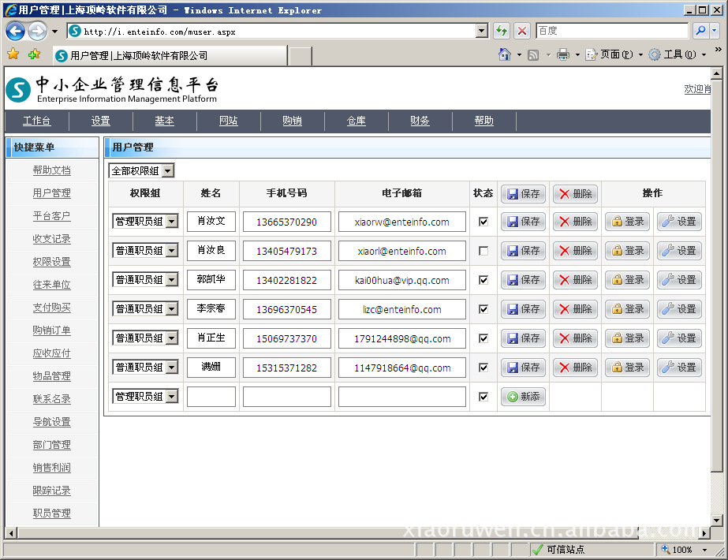Open the 全部权限组 filter dropdown
Screen dimensions: 728x560
pyautogui.click(x=167, y=171)
